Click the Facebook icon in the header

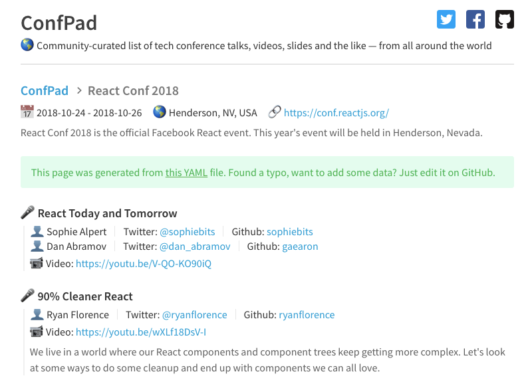475,19
